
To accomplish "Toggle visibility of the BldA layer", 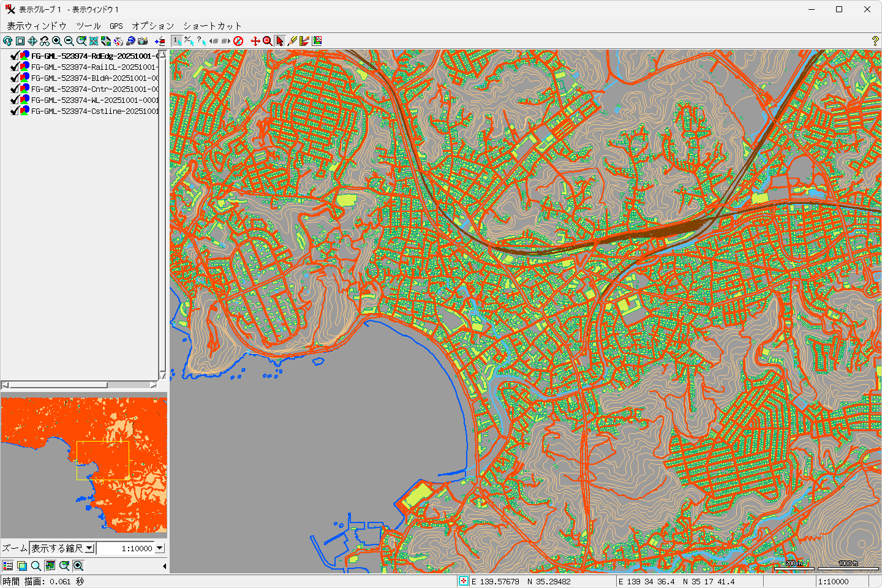I will 15,78.
